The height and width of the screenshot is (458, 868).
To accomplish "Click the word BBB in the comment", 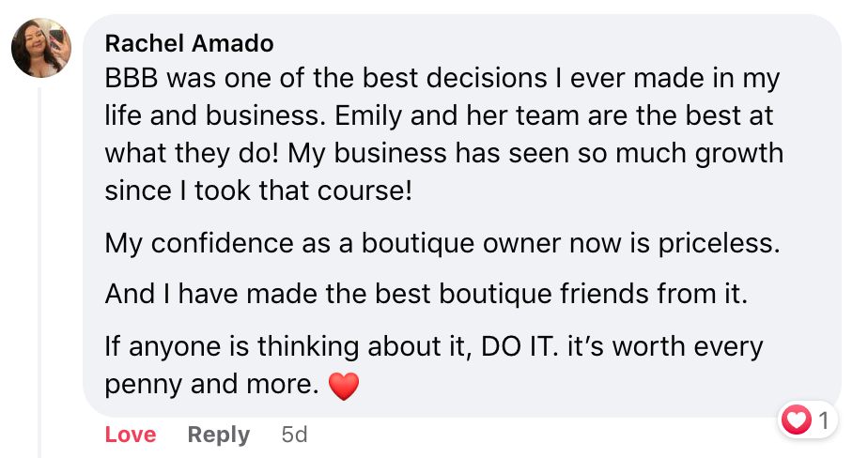I will click(x=132, y=78).
